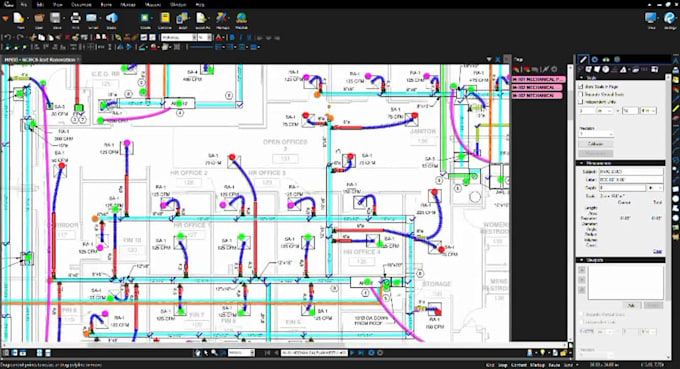Click the Print icon

pyautogui.click(x=75, y=18)
